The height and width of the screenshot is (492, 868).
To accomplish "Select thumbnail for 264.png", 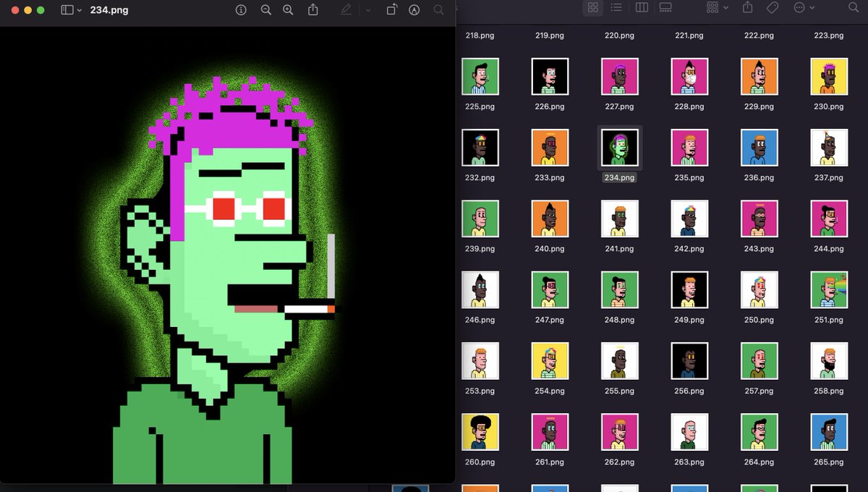I will [759, 431].
